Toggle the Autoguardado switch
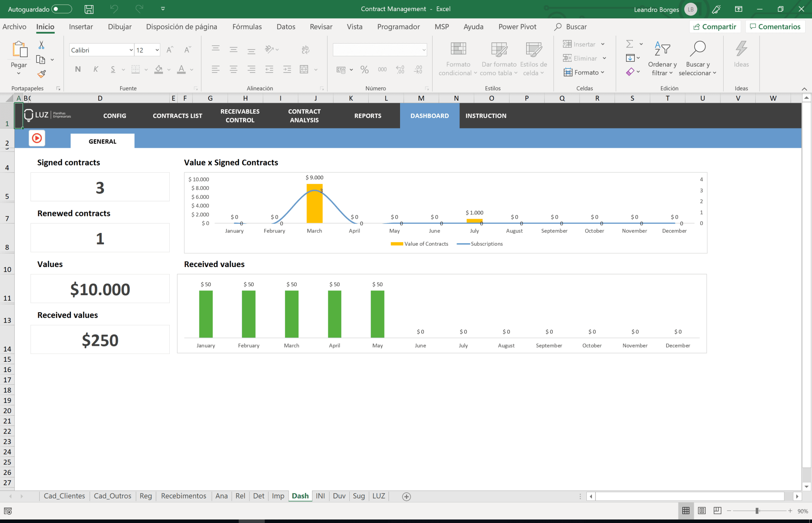Viewport: 812px width, 523px height. tap(62, 9)
